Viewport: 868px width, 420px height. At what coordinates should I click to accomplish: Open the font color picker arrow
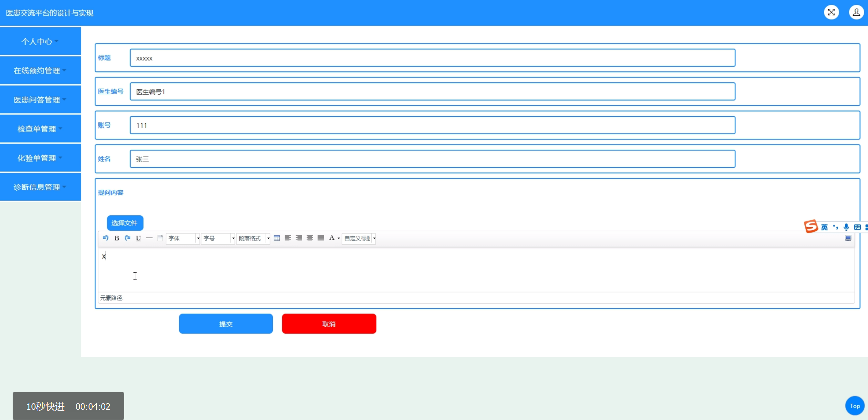(x=338, y=238)
